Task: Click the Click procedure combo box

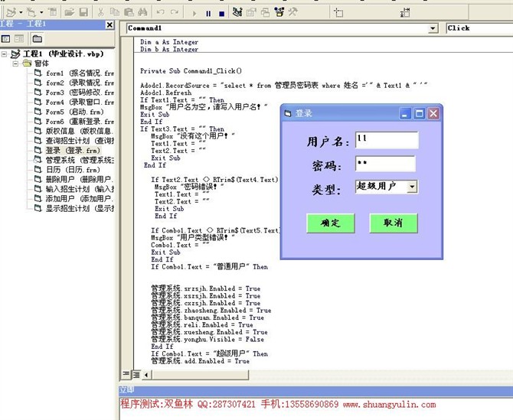Action: click(x=479, y=28)
